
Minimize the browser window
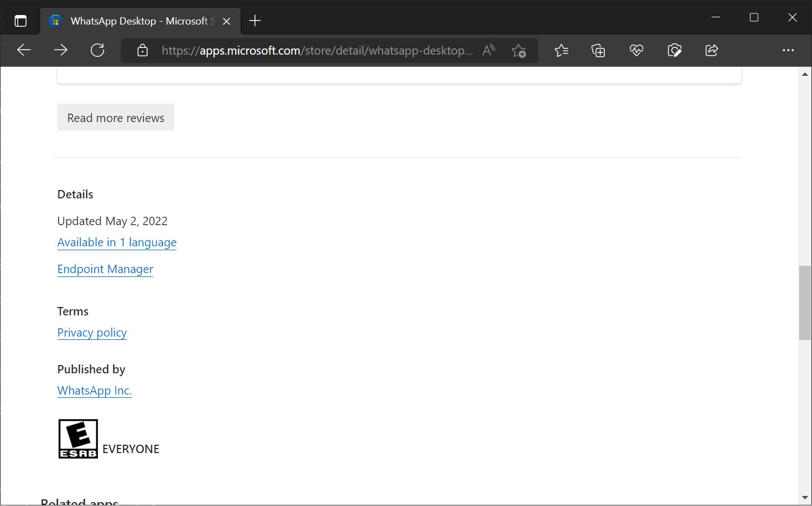click(716, 17)
